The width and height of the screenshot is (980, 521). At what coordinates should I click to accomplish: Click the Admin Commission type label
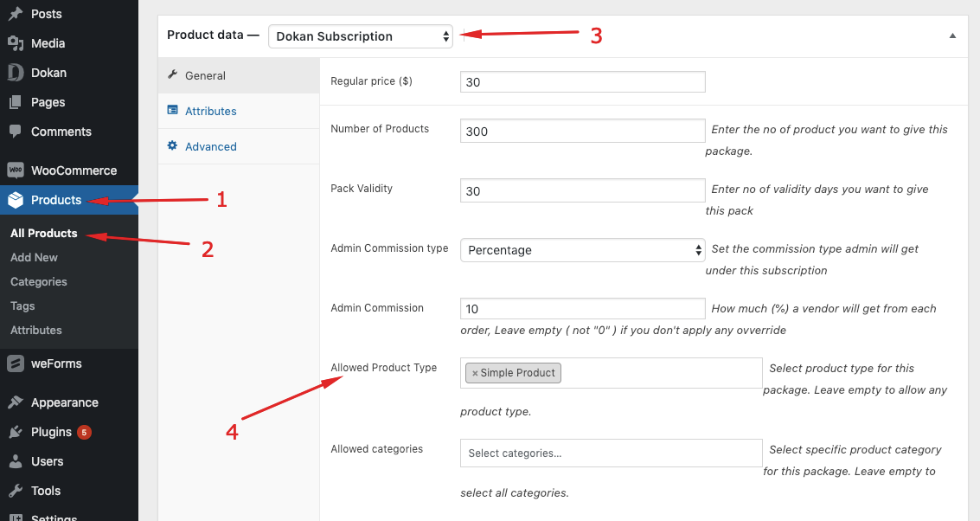click(389, 248)
